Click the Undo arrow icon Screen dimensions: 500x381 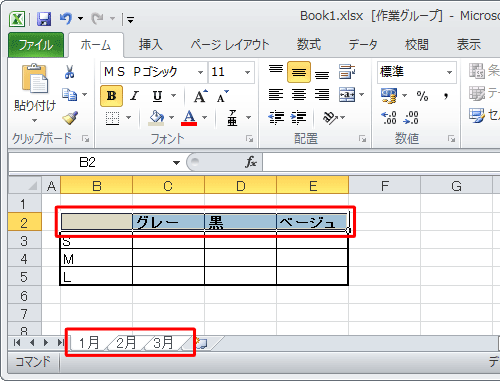coord(66,18)
